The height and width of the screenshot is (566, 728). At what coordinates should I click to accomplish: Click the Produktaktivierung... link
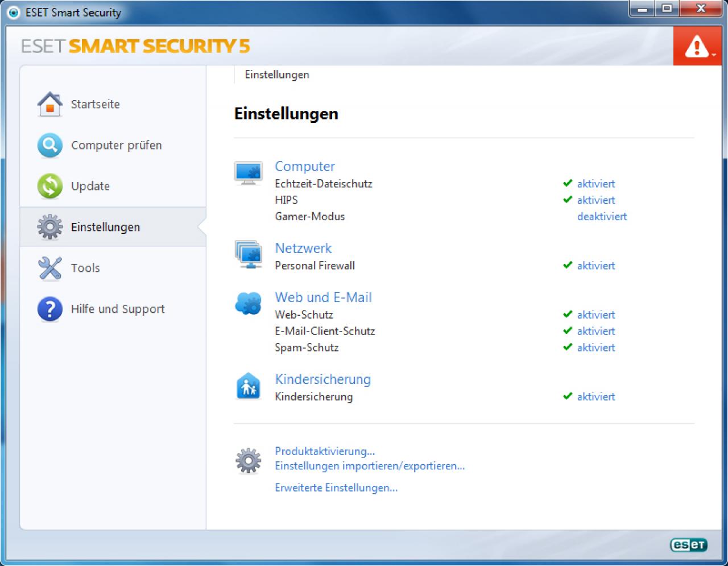click(x=325, y=451)
